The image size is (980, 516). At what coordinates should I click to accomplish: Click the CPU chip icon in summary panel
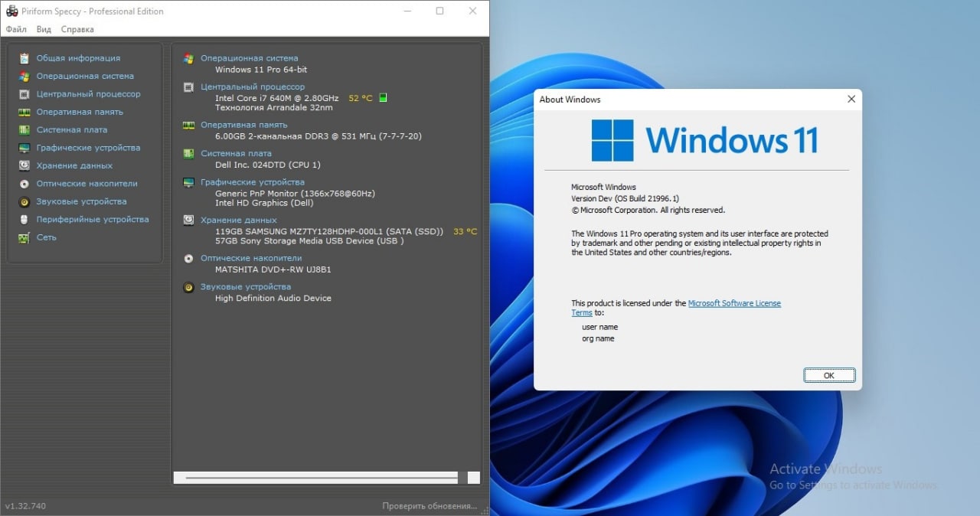pyautogui.click(x=188, y=87)
